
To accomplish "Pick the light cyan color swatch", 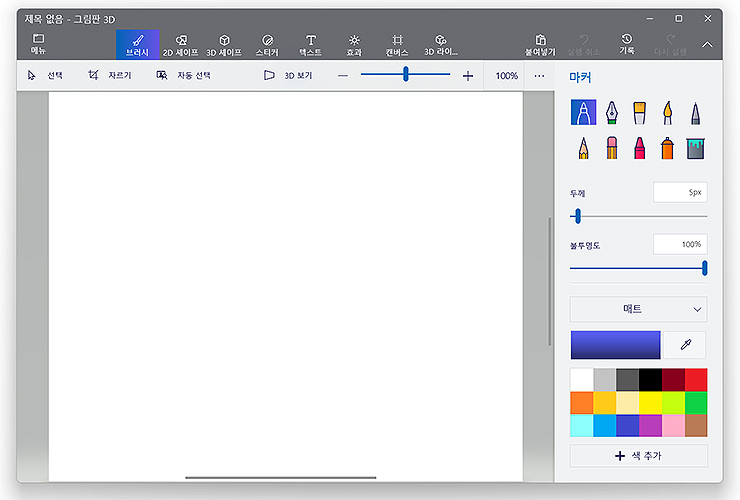I will (x=581, y=425).
